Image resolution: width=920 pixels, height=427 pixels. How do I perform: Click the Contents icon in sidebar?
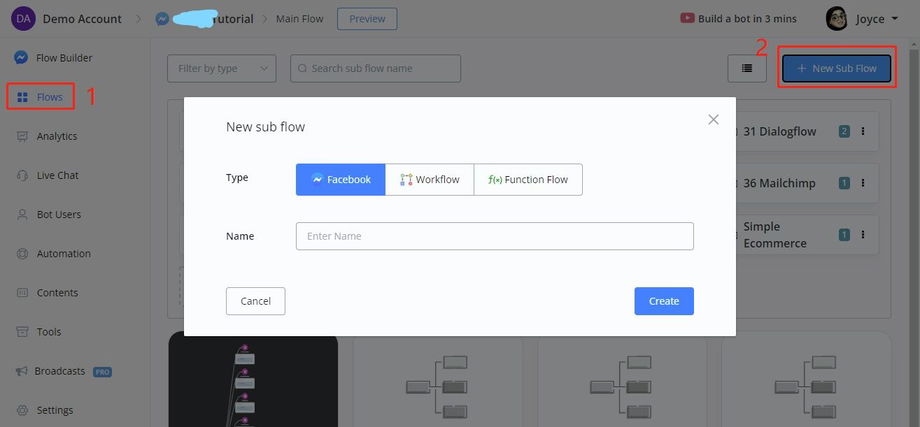tap(22, 293)
